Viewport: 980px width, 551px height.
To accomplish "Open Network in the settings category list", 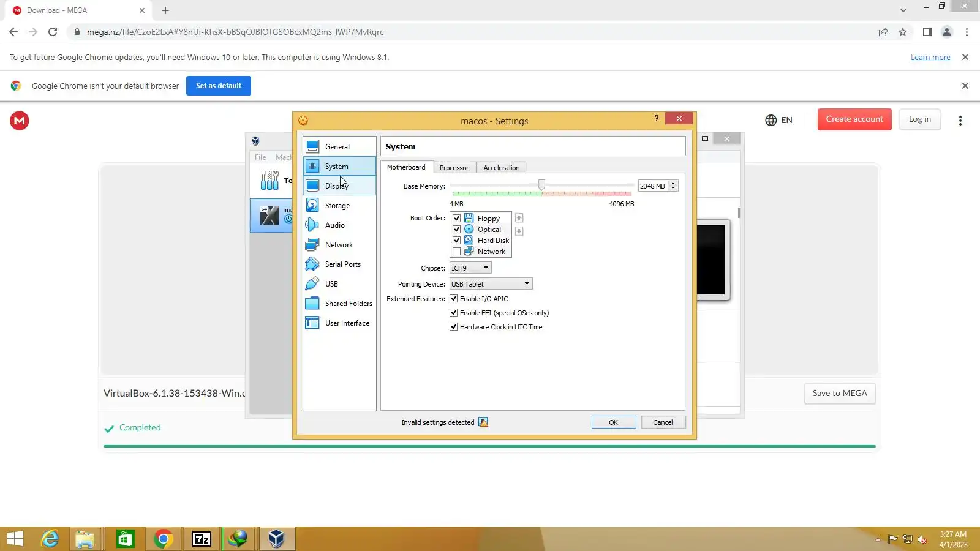I will (339, 244).
